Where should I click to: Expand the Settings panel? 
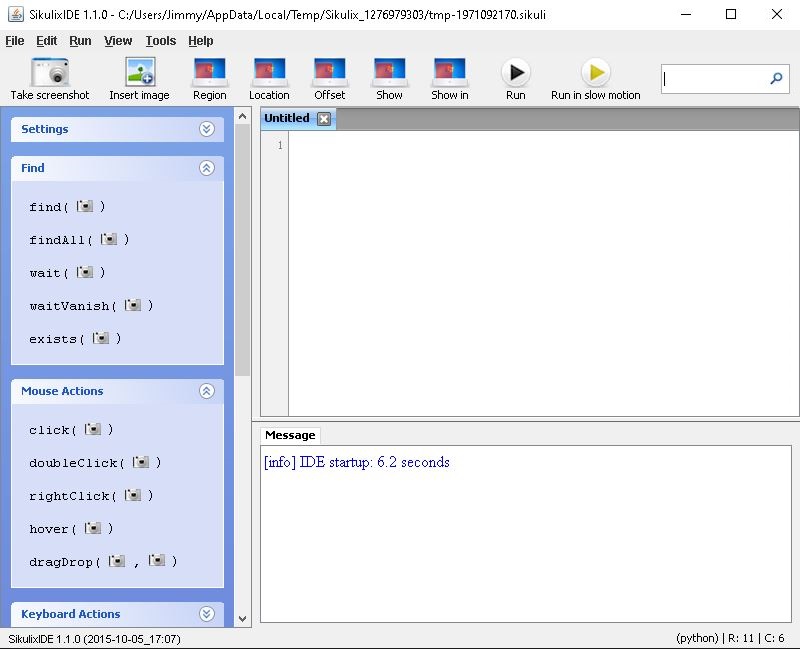207,129
